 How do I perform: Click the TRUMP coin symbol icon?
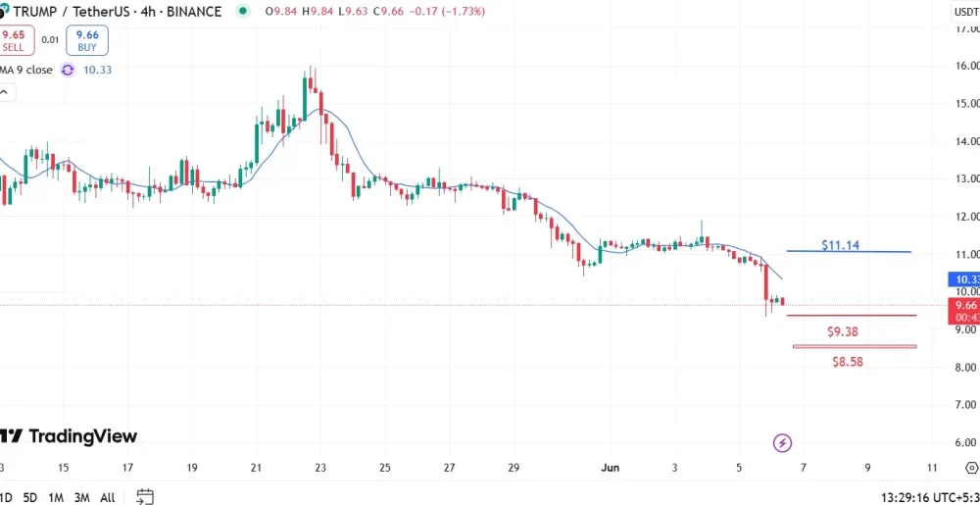tap(4, 11)
